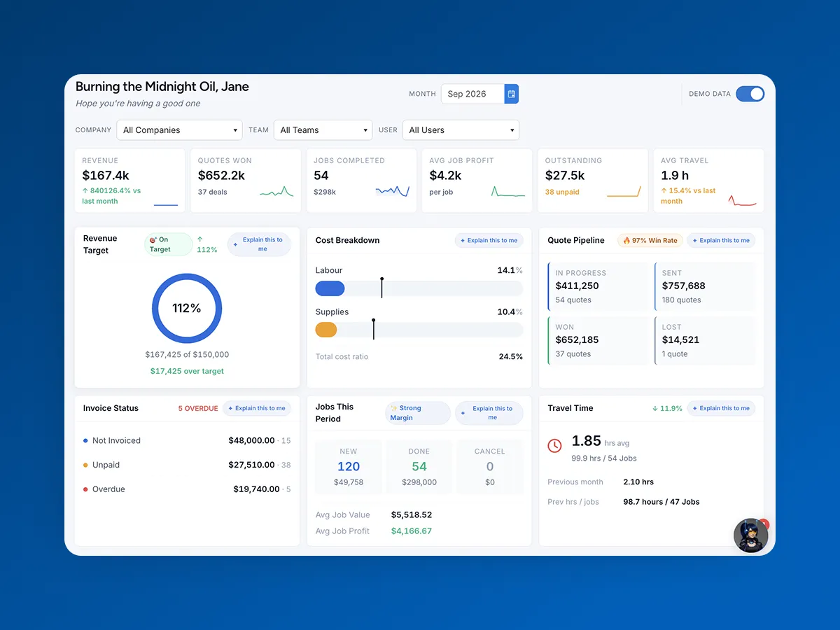The image size is (840, 630).
Task: Open the chat avatar with notification badge
Action: point(750,535)
